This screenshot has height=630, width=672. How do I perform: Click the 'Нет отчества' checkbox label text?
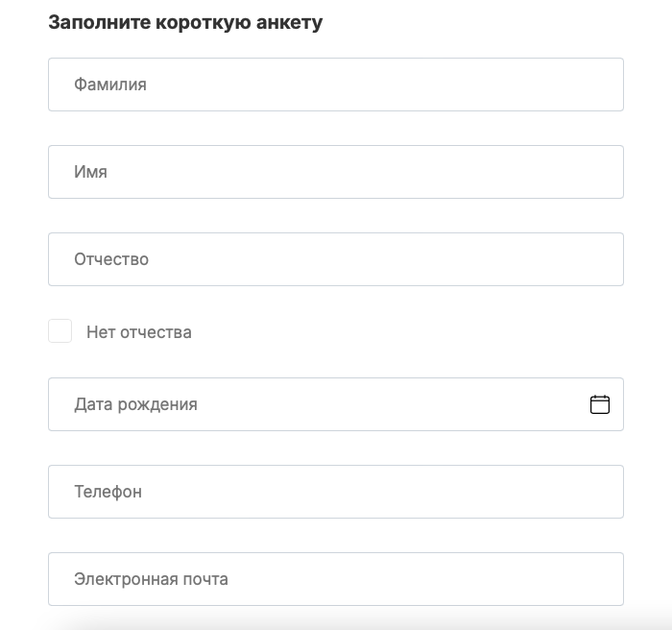pos(139,332)
